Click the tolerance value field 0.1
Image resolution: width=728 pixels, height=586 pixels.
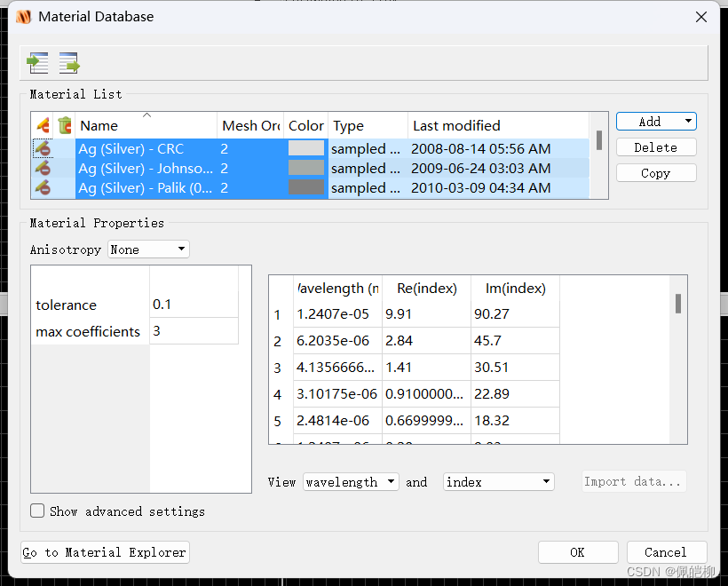tap(194, 305)
